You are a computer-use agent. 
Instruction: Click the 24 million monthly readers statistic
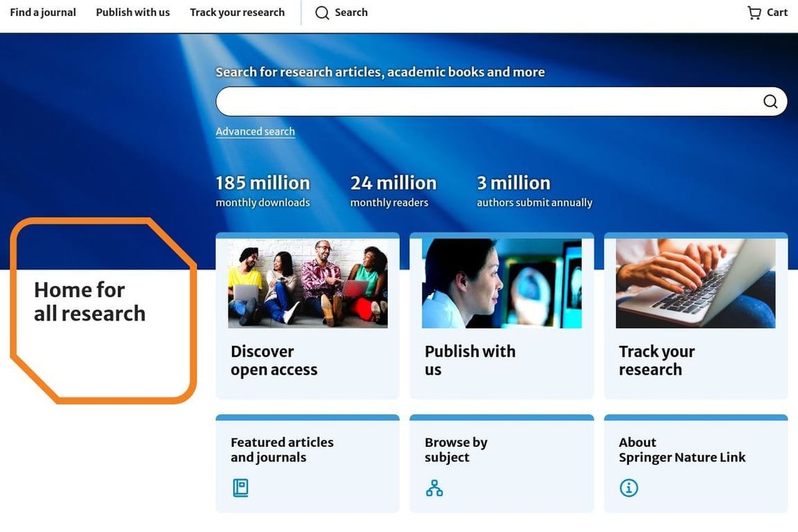coord(393,191)
